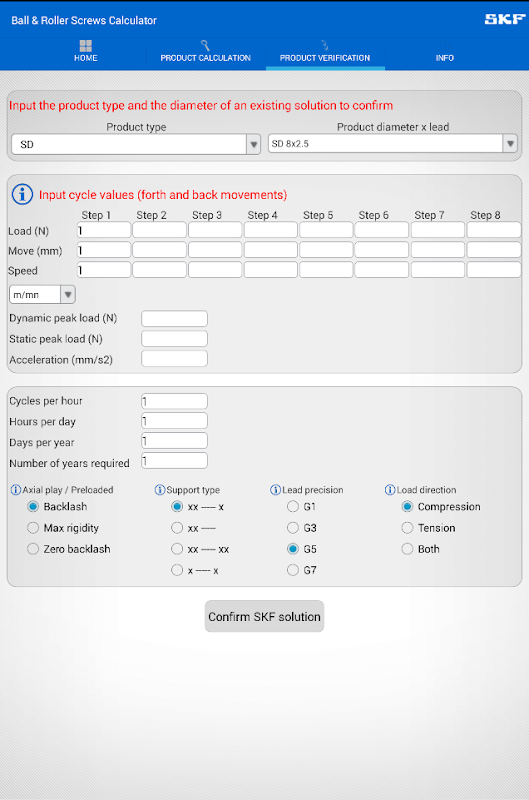
Task: Select Tension load direction
Action: [x=428, y=528]
